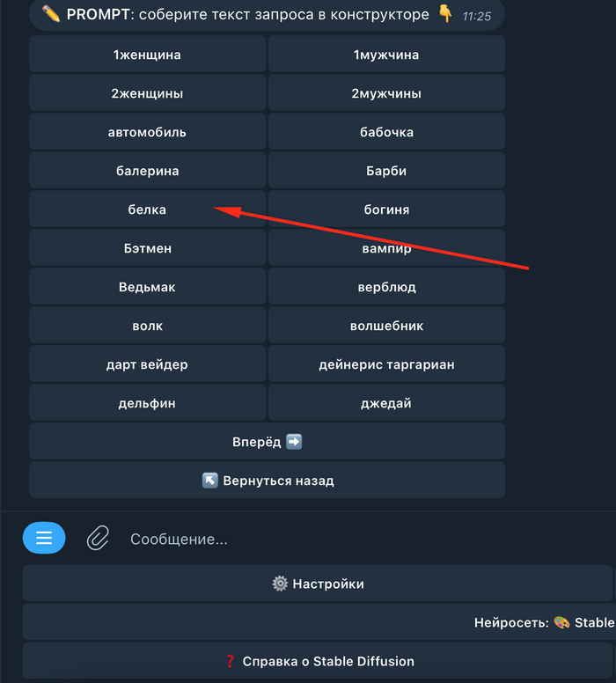
Task: Select вампир keyword button
Action: click(386, 248)
